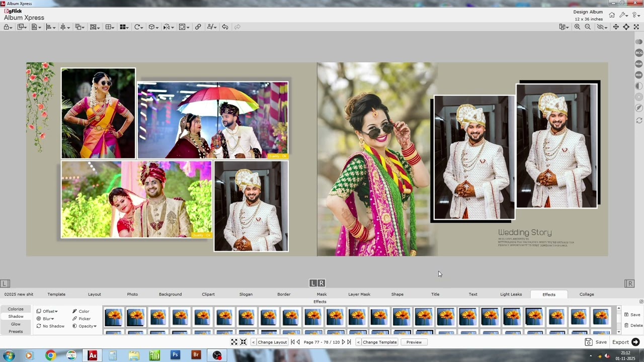Screen dimensions: 644x362
Task: Go to the first page with the skip-back icon
Action: point(293,342)
